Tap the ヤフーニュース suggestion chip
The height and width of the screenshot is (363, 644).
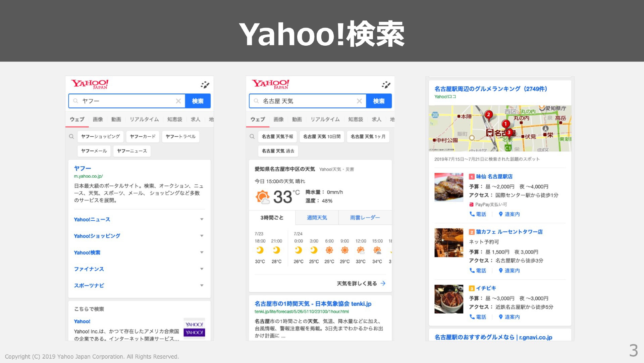tap(132, 151)
